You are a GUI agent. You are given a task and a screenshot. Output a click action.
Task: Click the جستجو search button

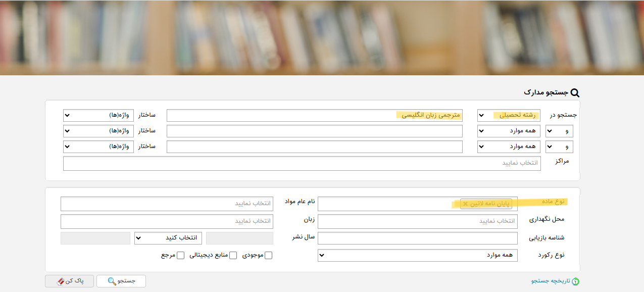point(121,281)
